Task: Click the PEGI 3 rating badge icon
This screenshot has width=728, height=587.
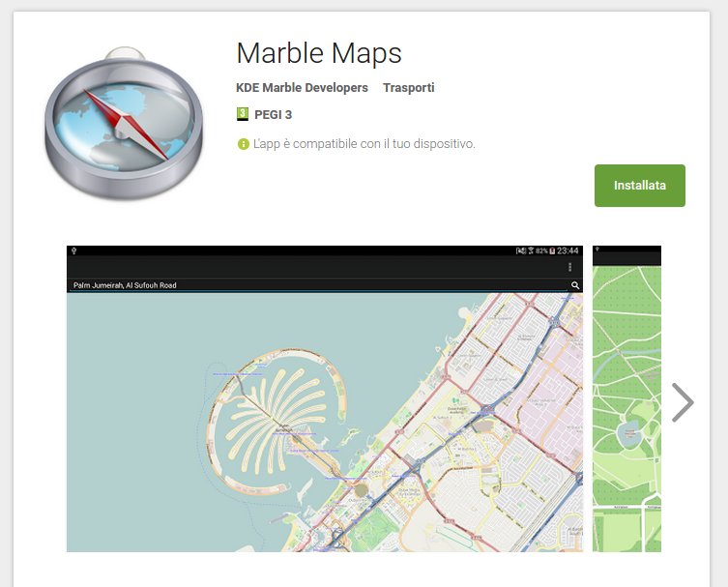Action: click(x=243, y=114)
